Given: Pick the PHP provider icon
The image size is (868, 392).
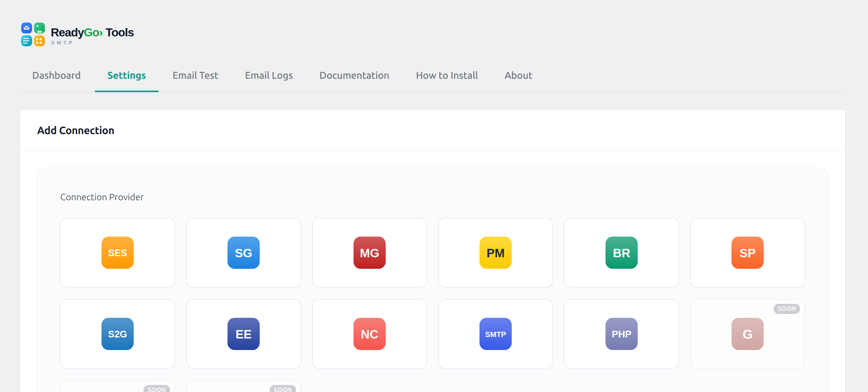Looking at the screenshot, I should (x=621, y=334).
